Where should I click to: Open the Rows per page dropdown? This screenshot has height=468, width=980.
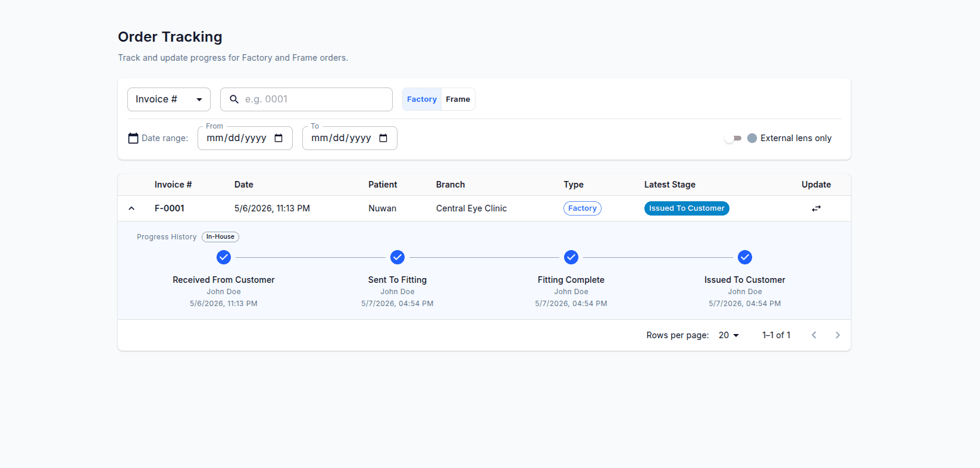point(729,335)
